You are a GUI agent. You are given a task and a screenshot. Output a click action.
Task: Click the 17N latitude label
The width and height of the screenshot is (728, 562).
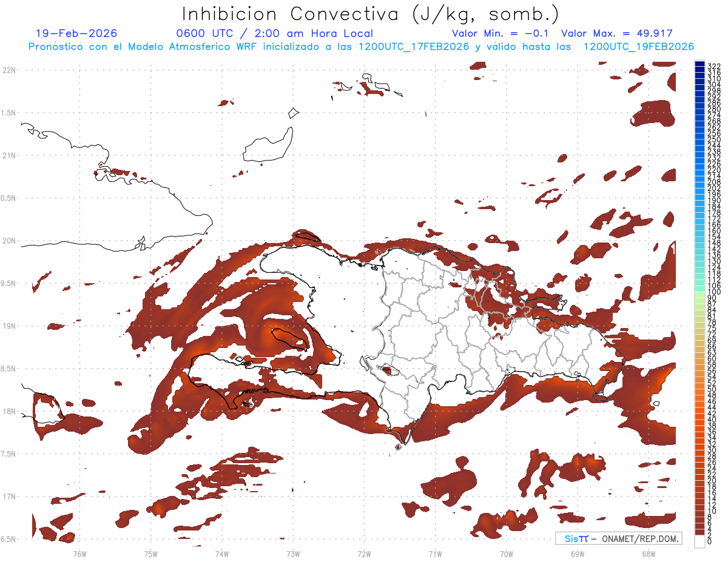[8, 497]
